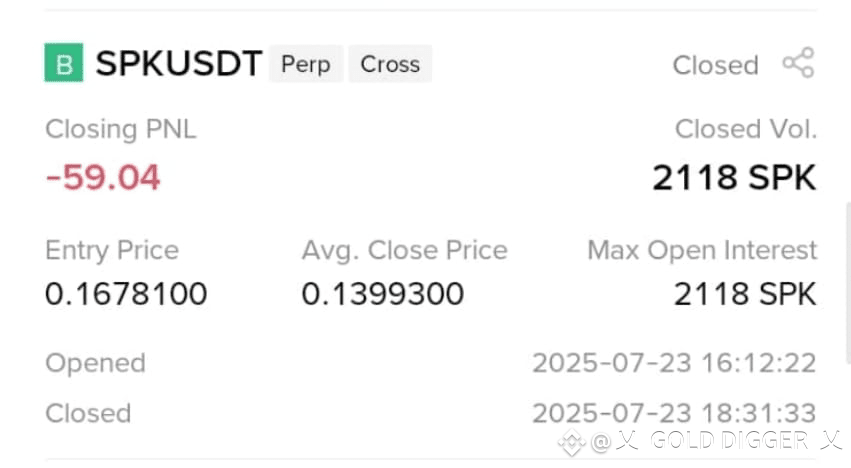Click the vertical scrollbar on right edge
Screen dimensions: 851x468
(x=848, y=283)
